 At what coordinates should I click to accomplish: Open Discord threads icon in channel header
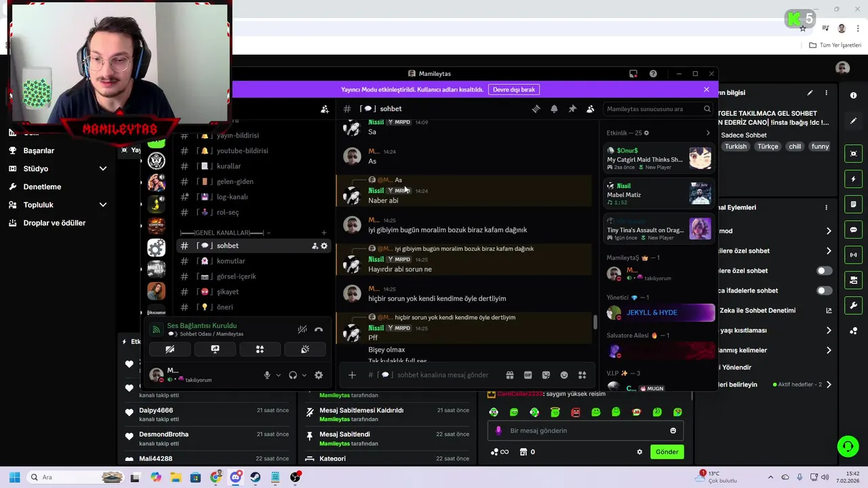(x=536, y=108)
